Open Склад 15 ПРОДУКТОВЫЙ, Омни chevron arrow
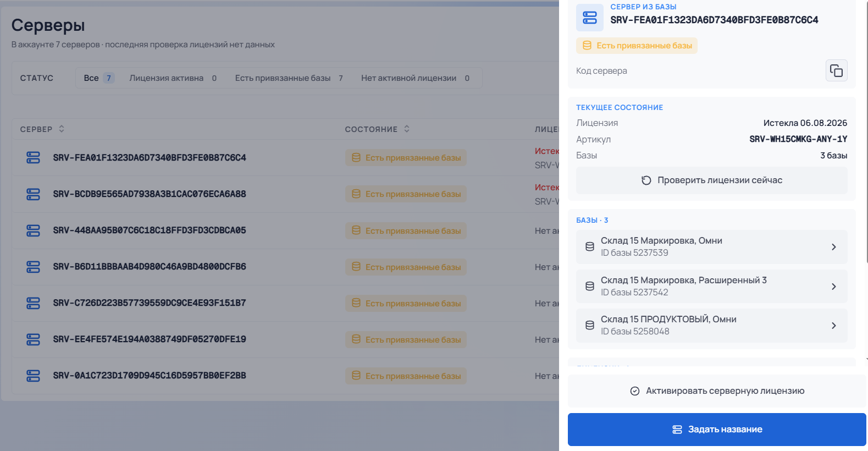This screenshot has width=868, height=451. pos(833,326)
